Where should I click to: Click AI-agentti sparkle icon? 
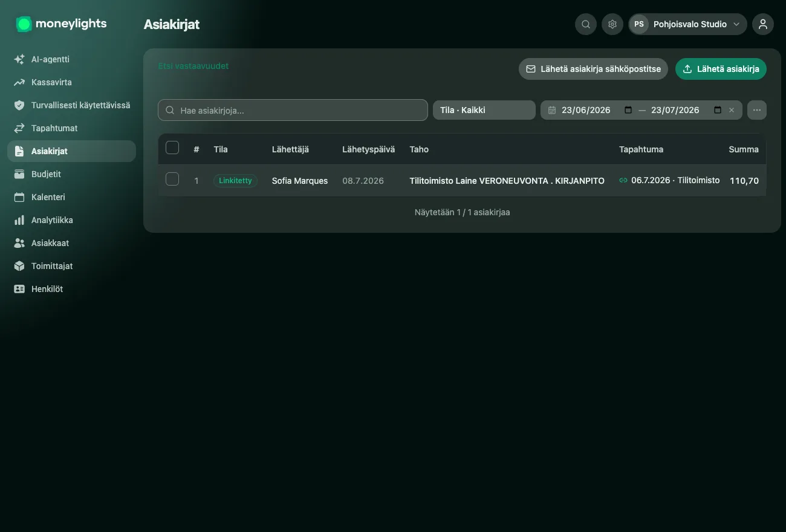click(x=19, y=59)
